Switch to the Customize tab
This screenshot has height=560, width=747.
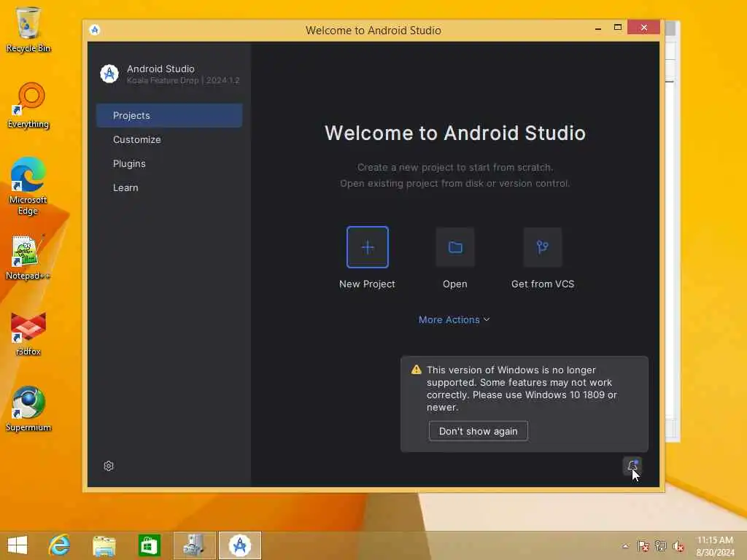(169, 139)
